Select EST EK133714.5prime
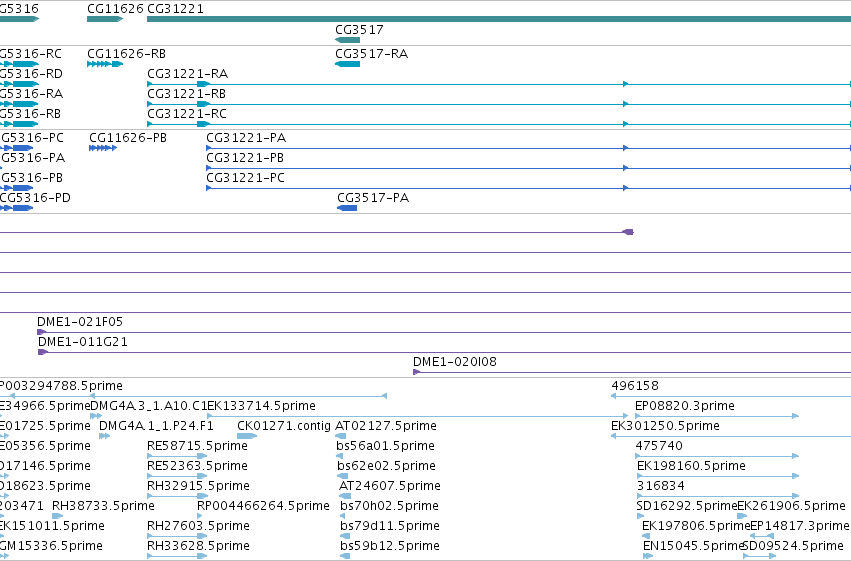Image resolution: width=851 pixels, height=561 pixels. (262, 406)
